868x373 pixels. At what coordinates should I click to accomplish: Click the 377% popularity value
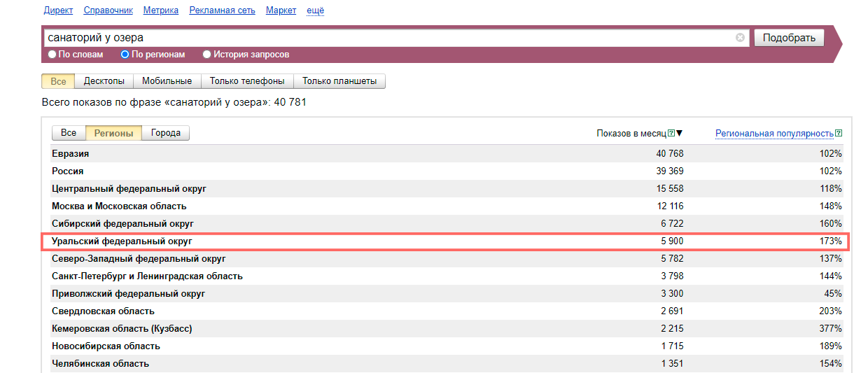point(832,328)
